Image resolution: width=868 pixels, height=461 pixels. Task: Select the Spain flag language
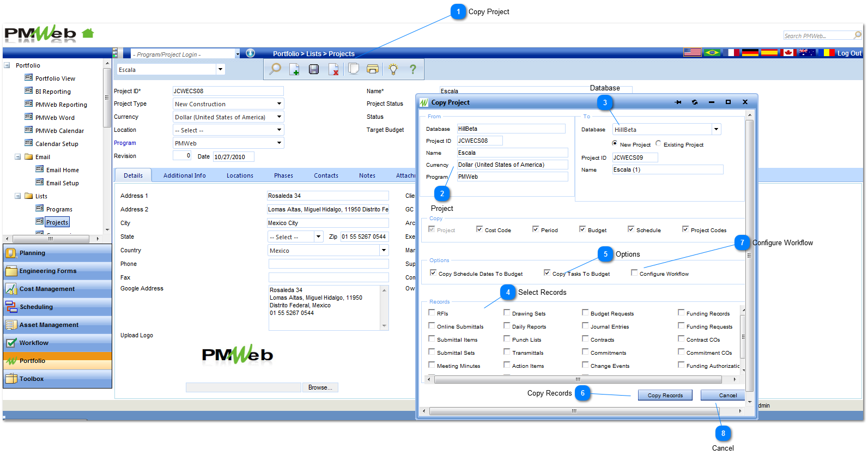(769, 53)
